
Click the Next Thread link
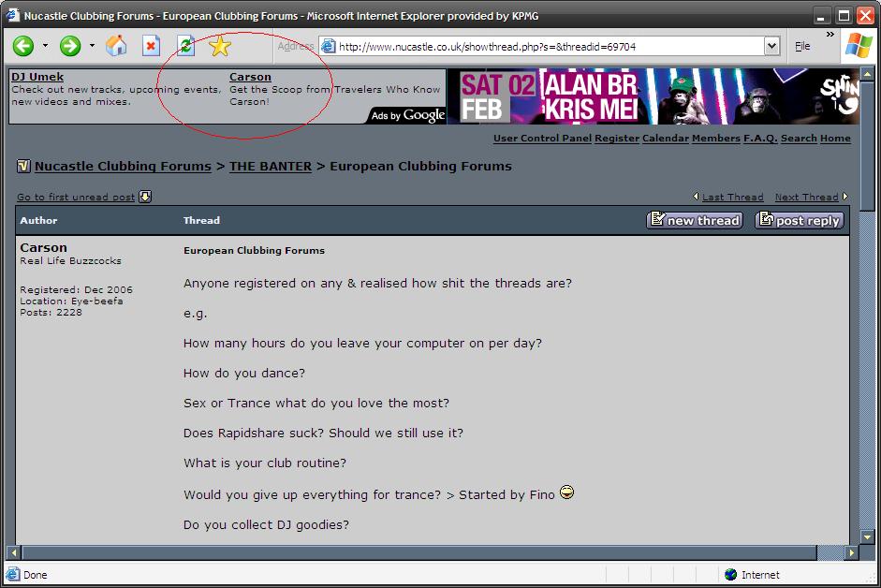coord(806,198)
